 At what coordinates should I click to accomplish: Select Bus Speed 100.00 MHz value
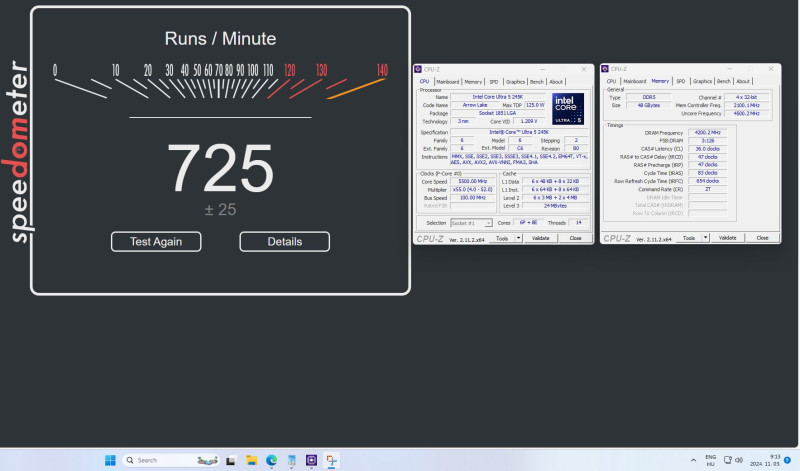(472, 198)
